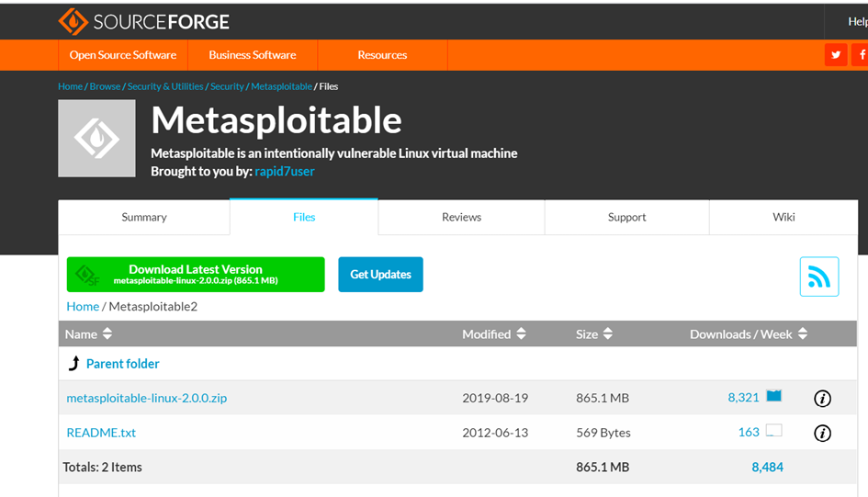Open the README.txt file link
The image size is (868, 497).
[x=101, y=433]
